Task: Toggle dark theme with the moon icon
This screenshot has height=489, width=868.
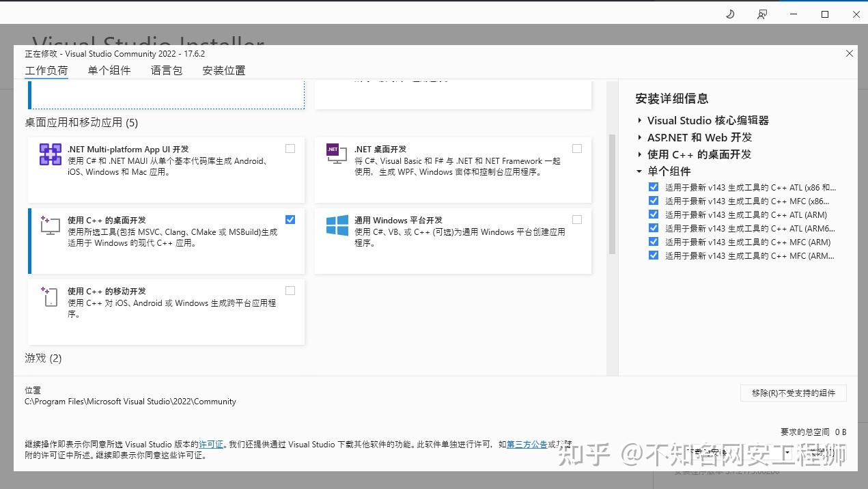Action: pos(730,14)
